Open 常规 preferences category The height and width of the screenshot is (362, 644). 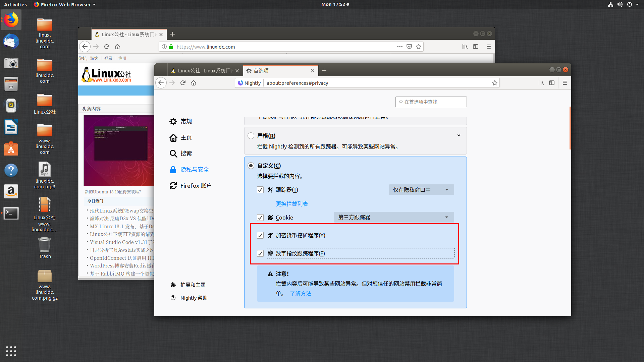click(181, 121)
